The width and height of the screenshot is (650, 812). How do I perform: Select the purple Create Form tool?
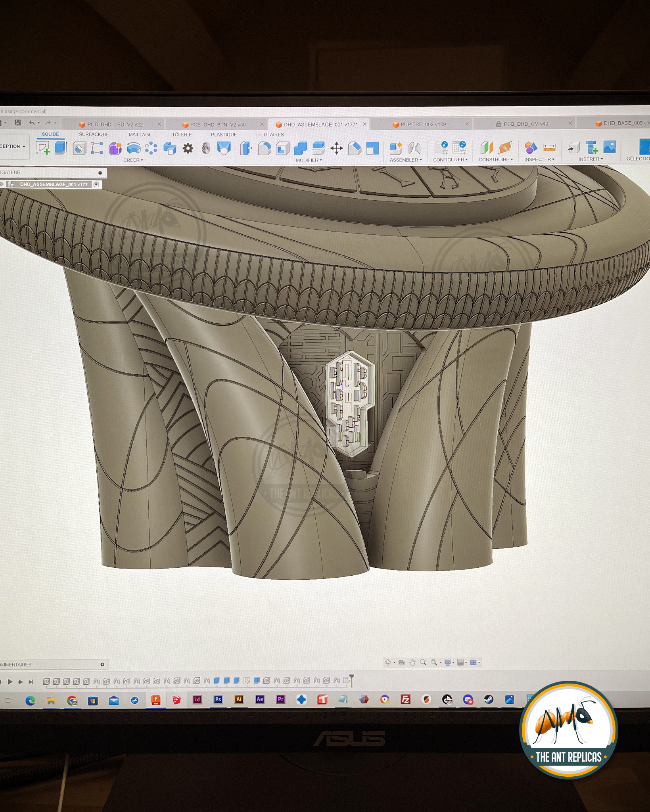point(115,148)
